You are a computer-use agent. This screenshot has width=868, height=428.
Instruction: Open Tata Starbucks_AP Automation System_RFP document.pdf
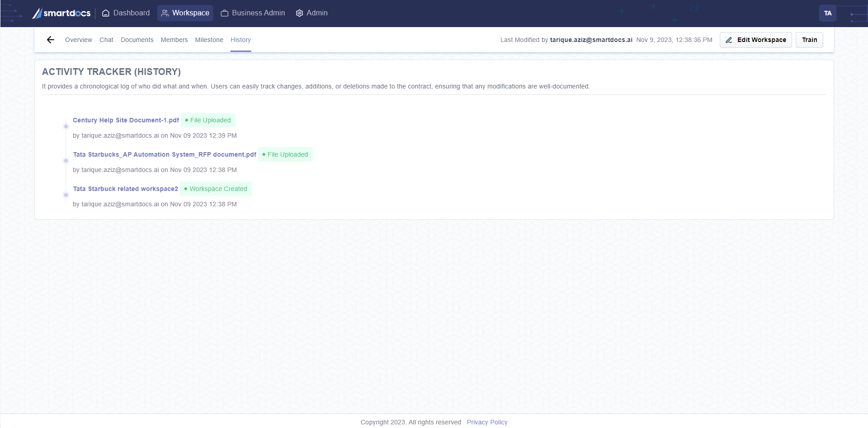pyautogui.click(x=164, y=154)
